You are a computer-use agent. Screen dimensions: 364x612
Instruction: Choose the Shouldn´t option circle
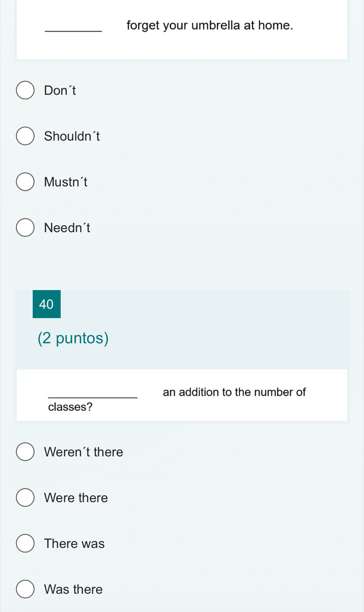(x=25, y=136)
